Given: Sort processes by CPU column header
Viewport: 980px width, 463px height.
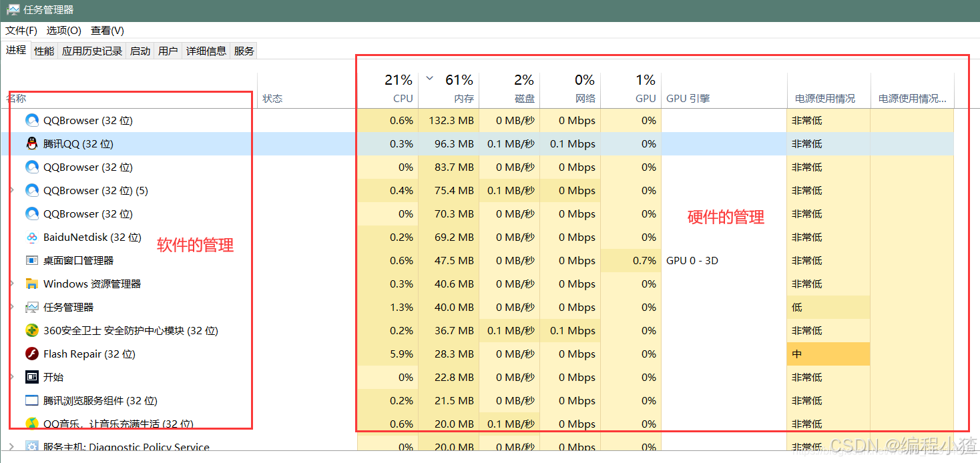Looking at the screenshot, I should pos(388,90).
